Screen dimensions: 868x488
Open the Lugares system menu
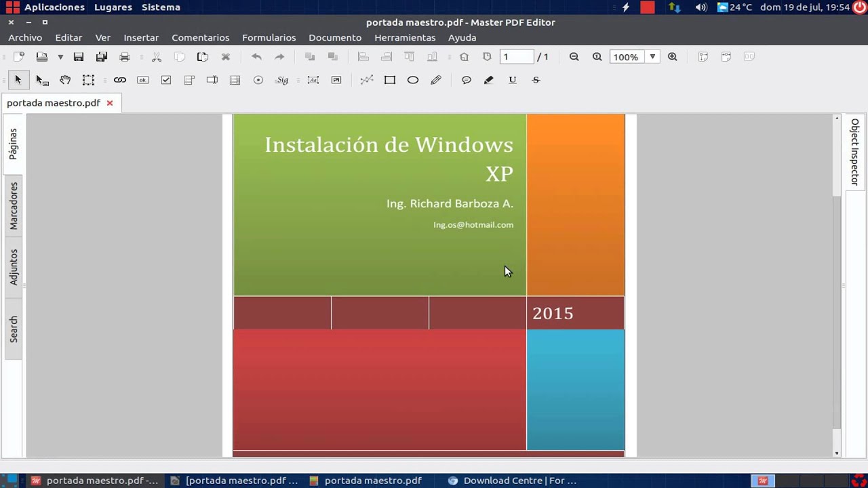tap(113, 7)
